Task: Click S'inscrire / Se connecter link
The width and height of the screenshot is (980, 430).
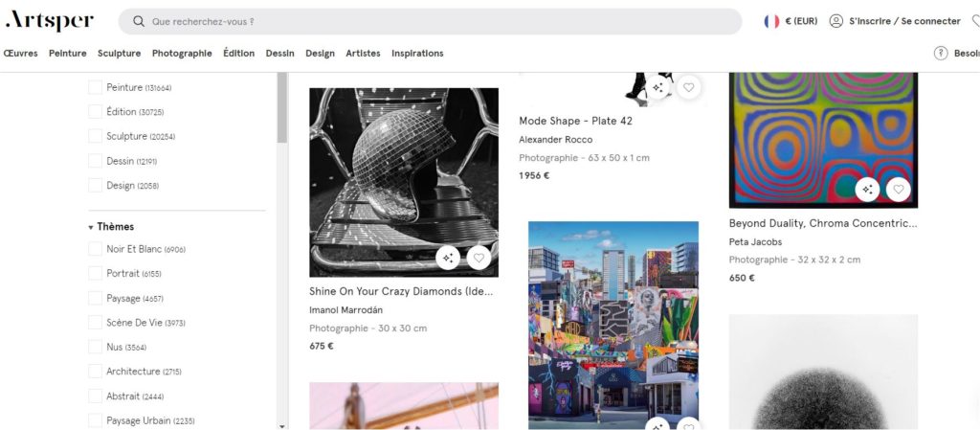Action: click(903, 21)
